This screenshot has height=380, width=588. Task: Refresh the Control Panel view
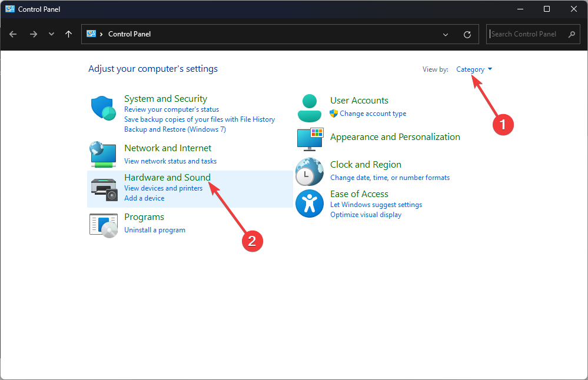coord(467,34)
